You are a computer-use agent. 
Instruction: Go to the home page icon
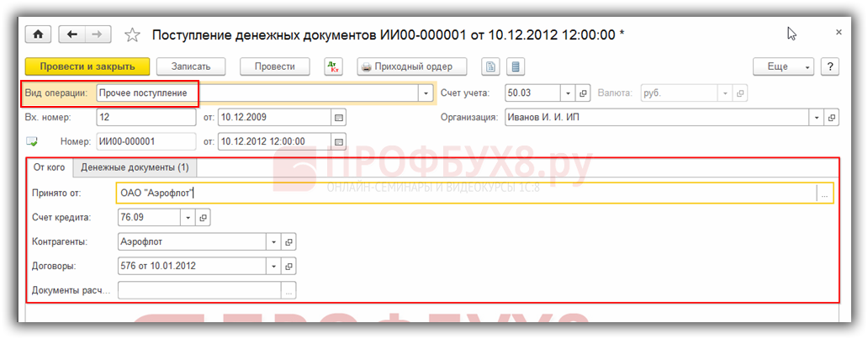coord(38,34)
